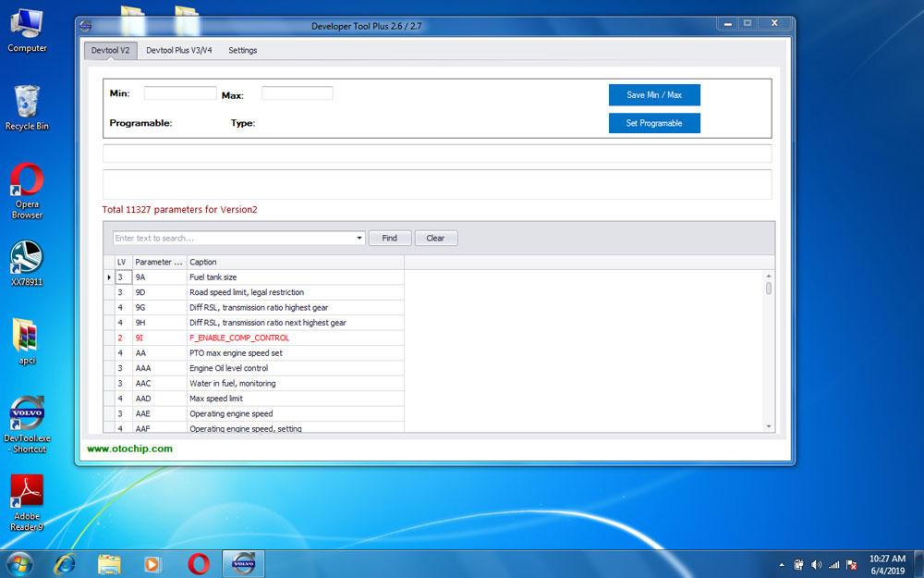
Task: Click the Internet Explorer taskbar icon
Action: [65, 563]
